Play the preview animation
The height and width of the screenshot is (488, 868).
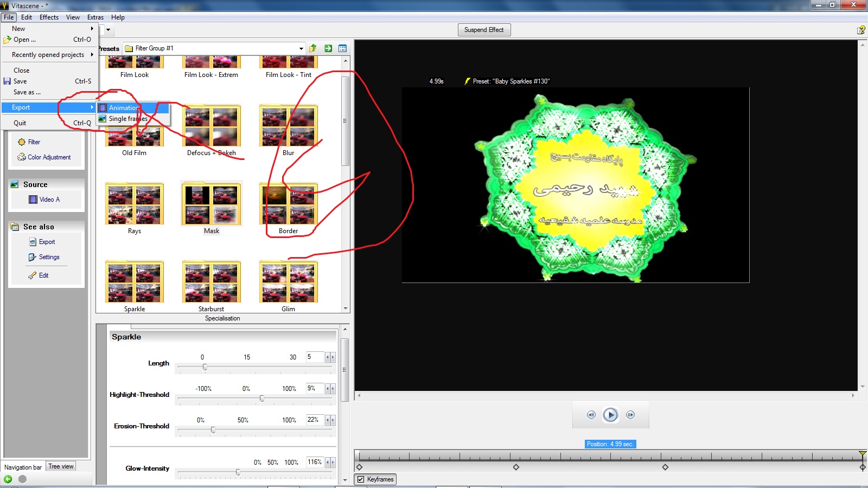[610, 415]
